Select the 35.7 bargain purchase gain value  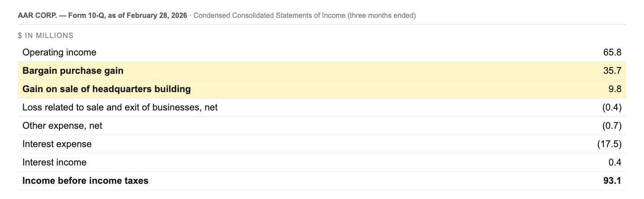click(612, 71)
